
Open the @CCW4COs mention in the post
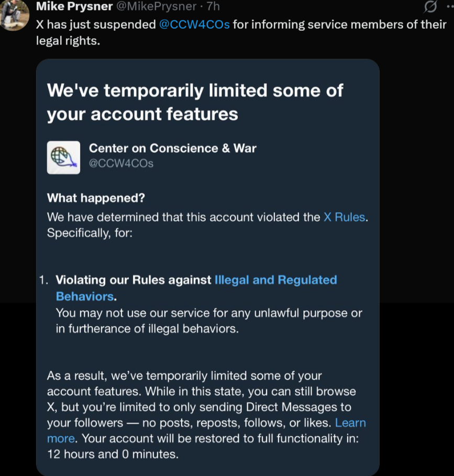click(x=194, y=24)
